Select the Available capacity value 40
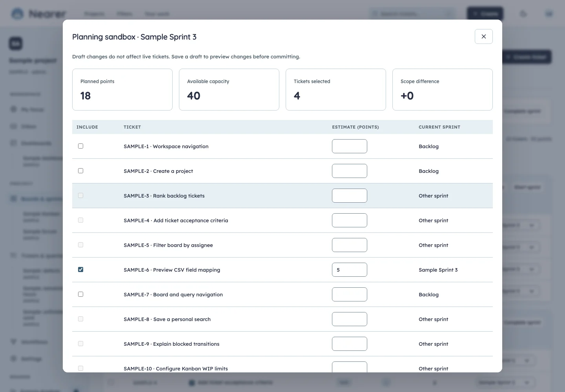 click(x=194, y=96)
